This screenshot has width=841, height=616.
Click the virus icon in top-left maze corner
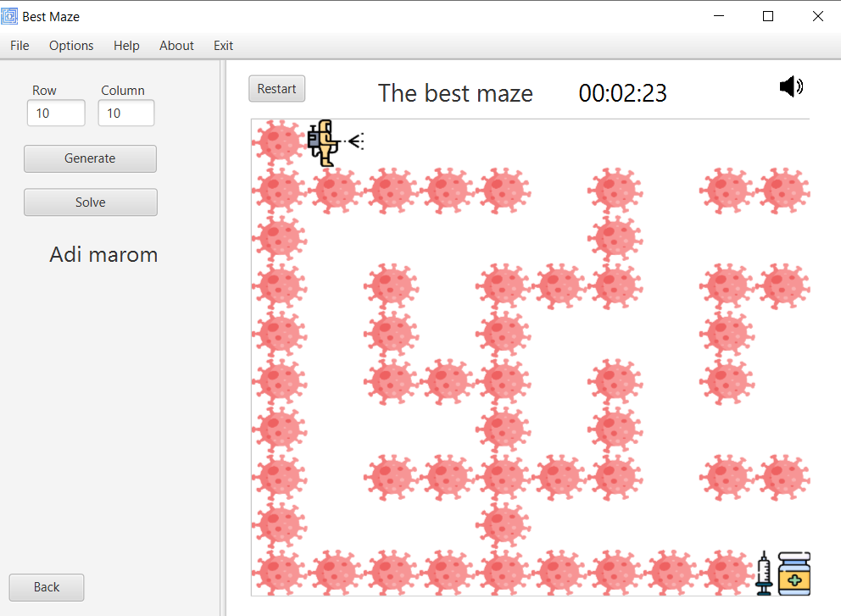click(x=278, y=142)
